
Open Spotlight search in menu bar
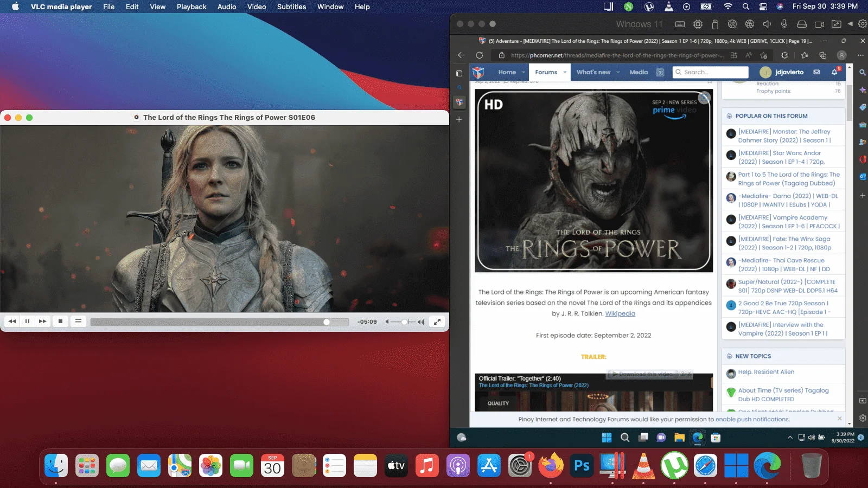(746, 7)
